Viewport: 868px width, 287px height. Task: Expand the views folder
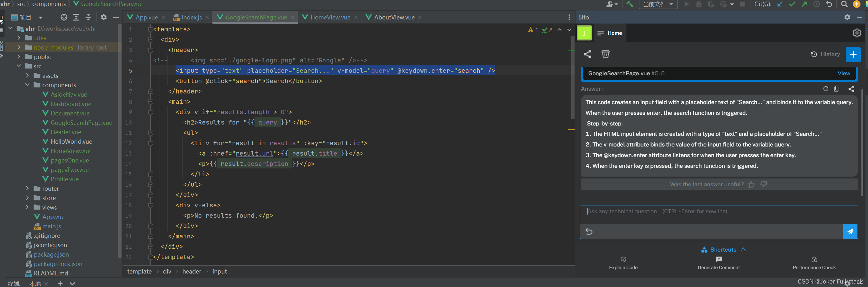[27, 207]
